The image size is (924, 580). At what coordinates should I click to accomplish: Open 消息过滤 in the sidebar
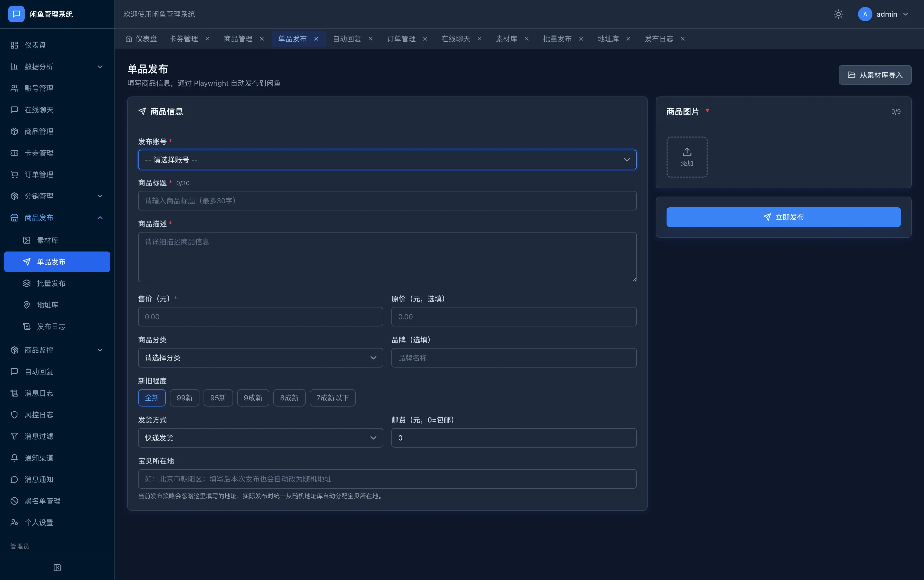(x=57, y=436)
